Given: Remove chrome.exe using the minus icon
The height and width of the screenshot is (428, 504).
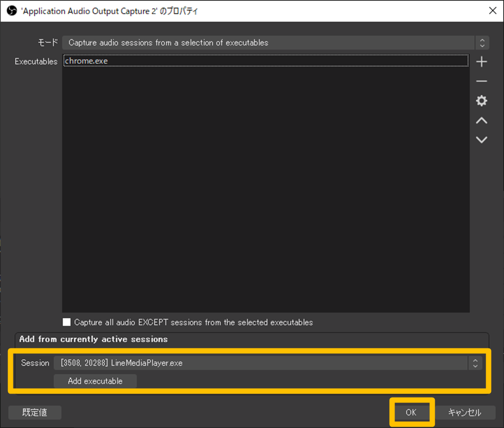Looking at the screenshot, I should [482, 81].
